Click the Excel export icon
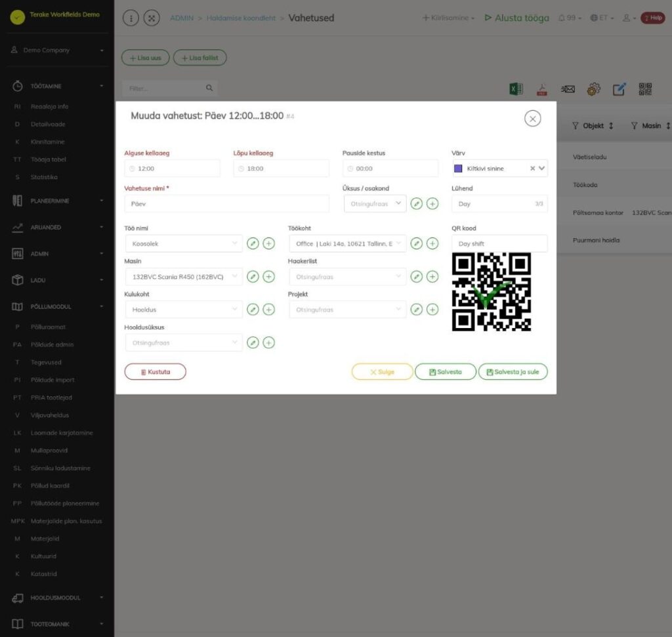This screenshot has width=672, height=637. pos(516,89)
